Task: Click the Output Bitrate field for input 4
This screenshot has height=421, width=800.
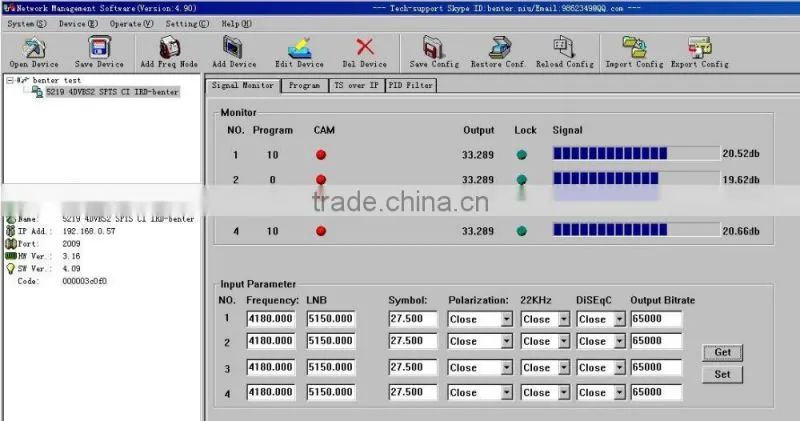Action: point(656,392)
